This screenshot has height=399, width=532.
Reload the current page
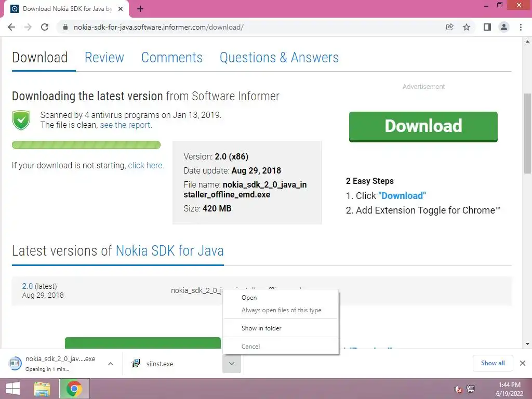45,27
